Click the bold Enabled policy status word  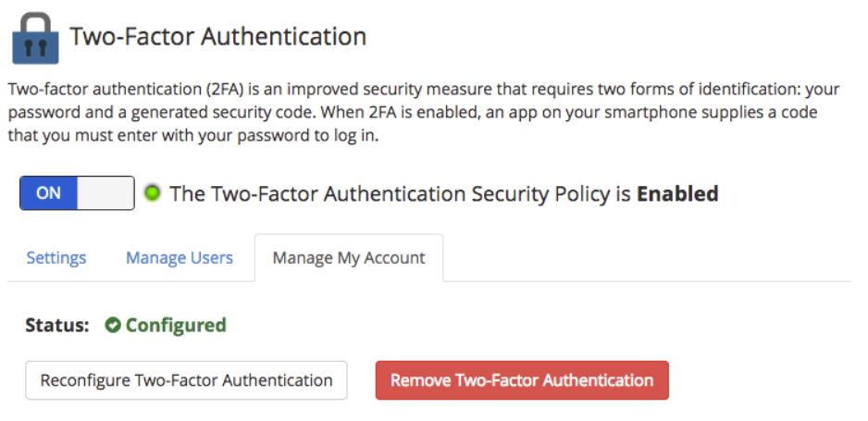[677, 193]
